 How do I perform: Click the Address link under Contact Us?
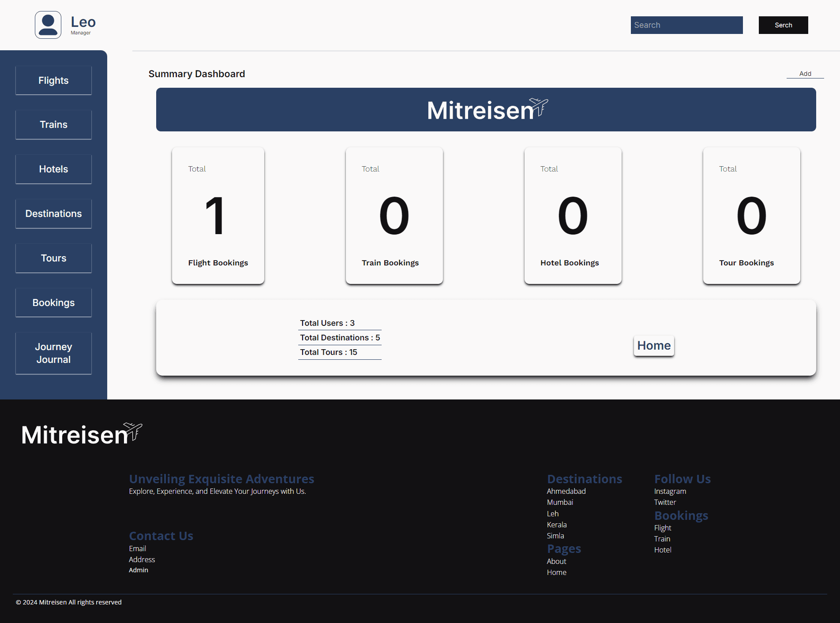(142, 560)
